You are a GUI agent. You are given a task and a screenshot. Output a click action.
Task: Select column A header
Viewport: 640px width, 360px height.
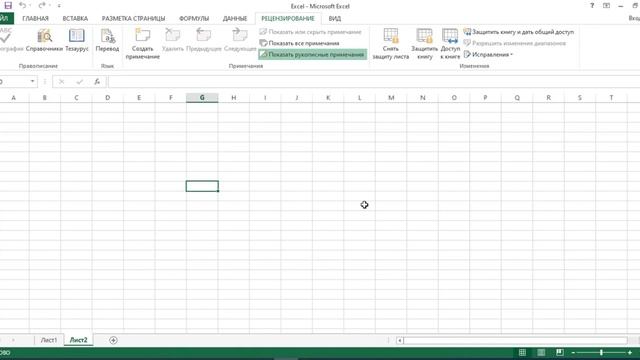[14, 98]
